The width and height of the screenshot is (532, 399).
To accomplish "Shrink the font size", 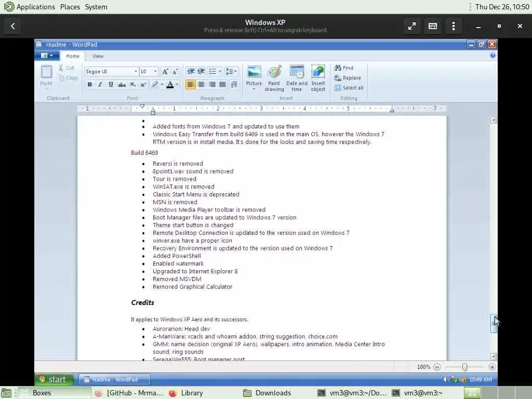I will [x=175, y=71].
